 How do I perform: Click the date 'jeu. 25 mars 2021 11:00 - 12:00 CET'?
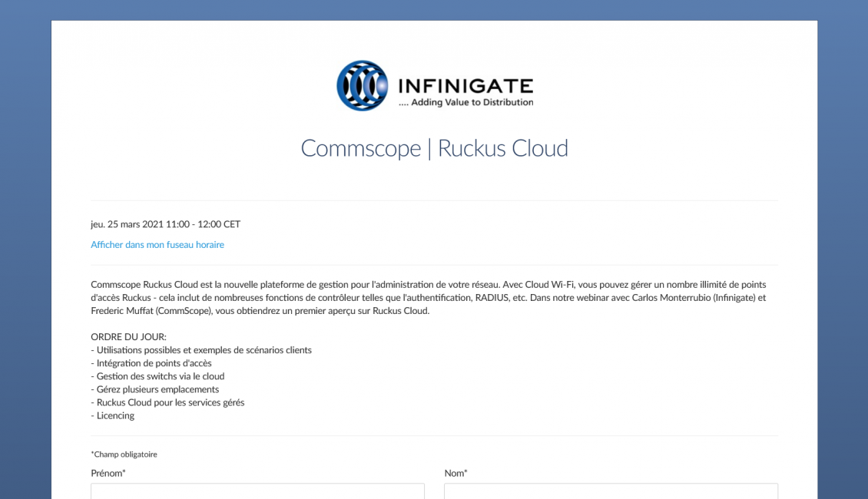[x=165, y=224]
